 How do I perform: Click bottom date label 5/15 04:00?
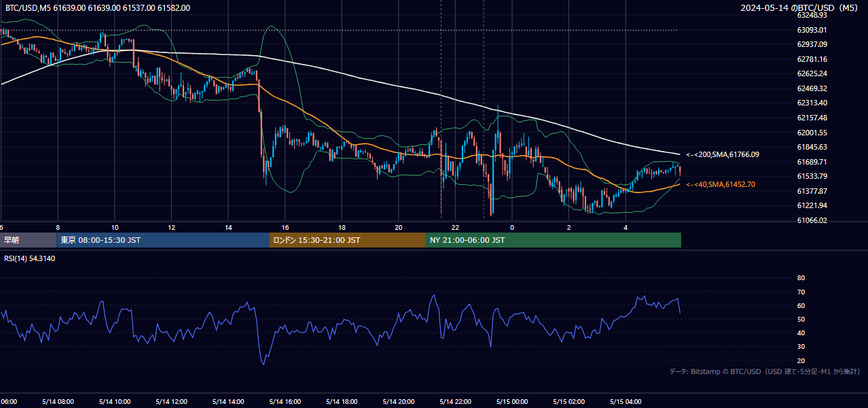pos(626,402)
